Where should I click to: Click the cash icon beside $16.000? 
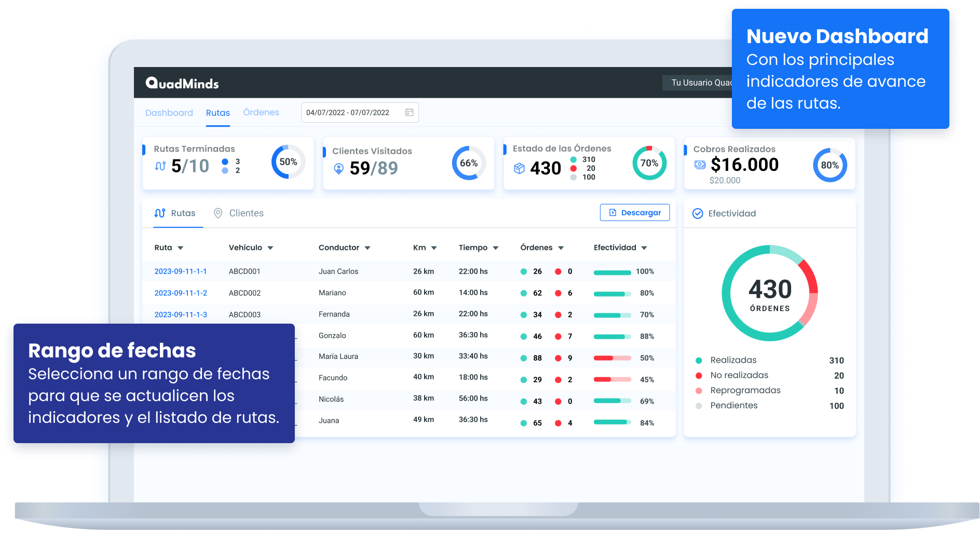[x=700, y=165]
